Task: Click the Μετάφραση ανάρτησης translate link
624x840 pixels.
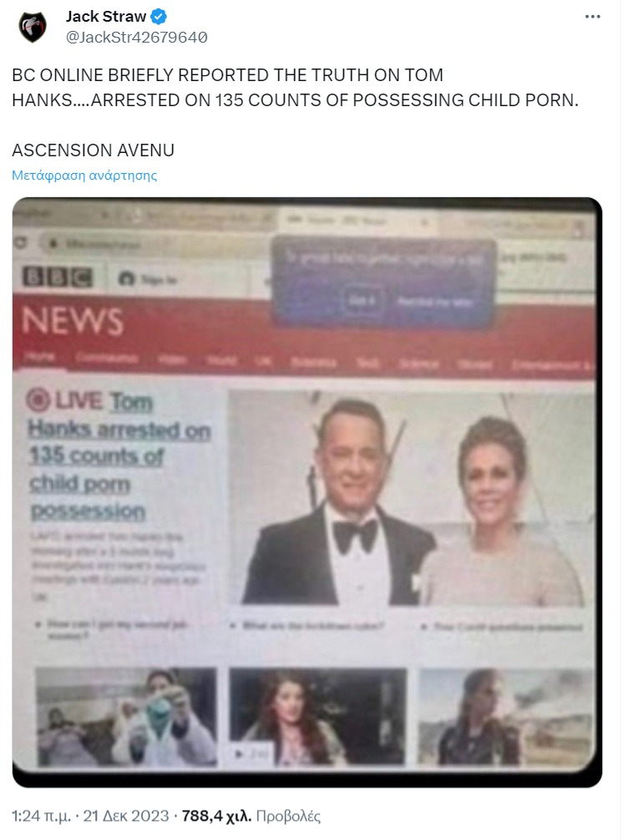Action: 84,176
